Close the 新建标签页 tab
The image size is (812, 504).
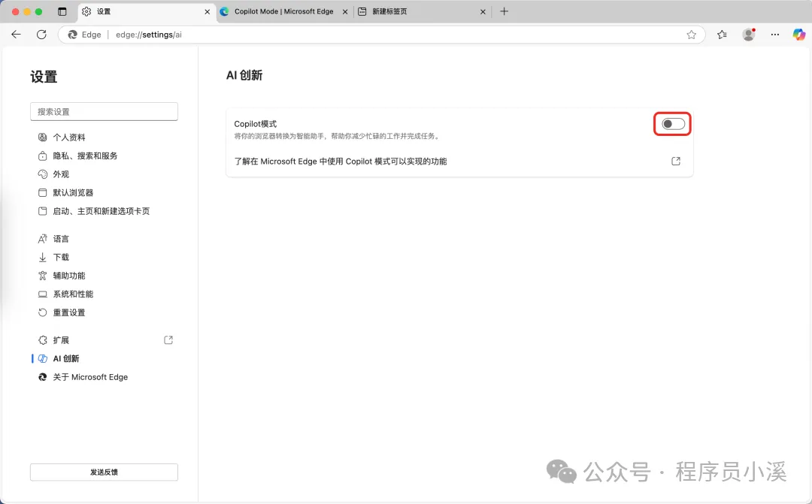click(483, 11)
